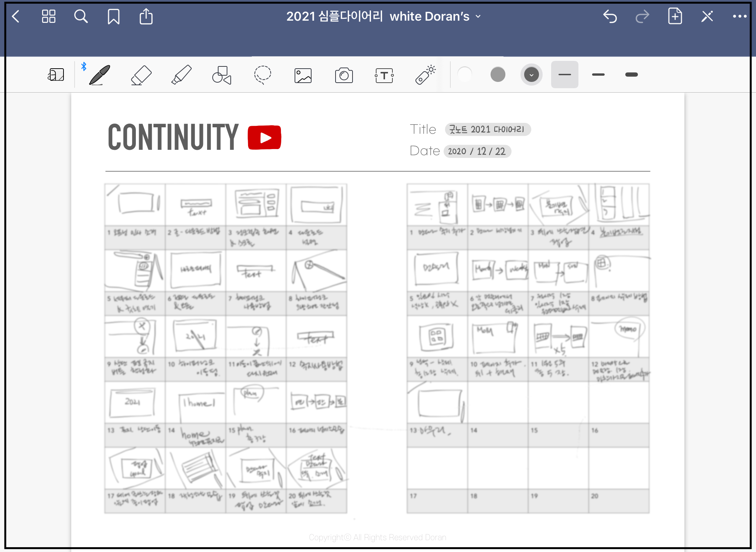Image resolution: width=756 pixels, height=552 pixels.
Task: Open the more options menu
Action: pos(739,16)
